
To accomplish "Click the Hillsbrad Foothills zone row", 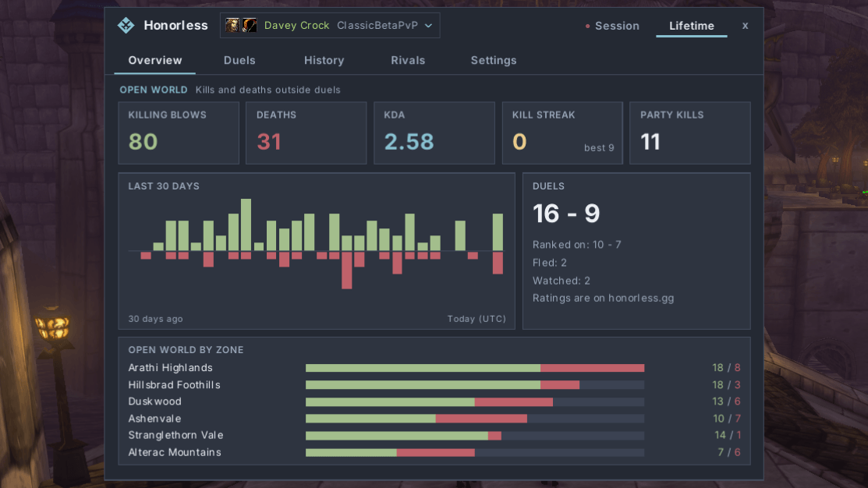I will tap(434, 385).
